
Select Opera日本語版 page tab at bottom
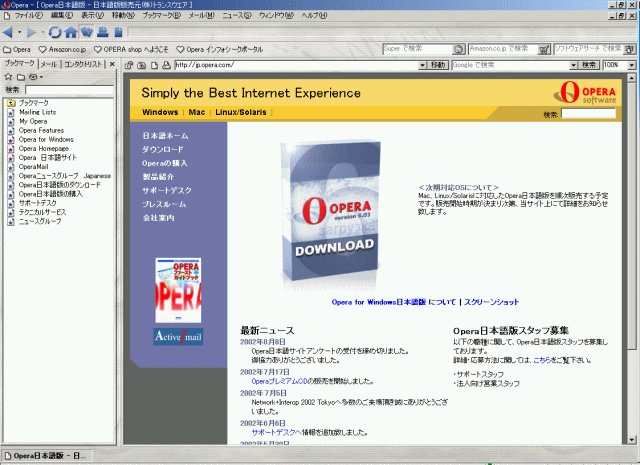pos(47,456)
